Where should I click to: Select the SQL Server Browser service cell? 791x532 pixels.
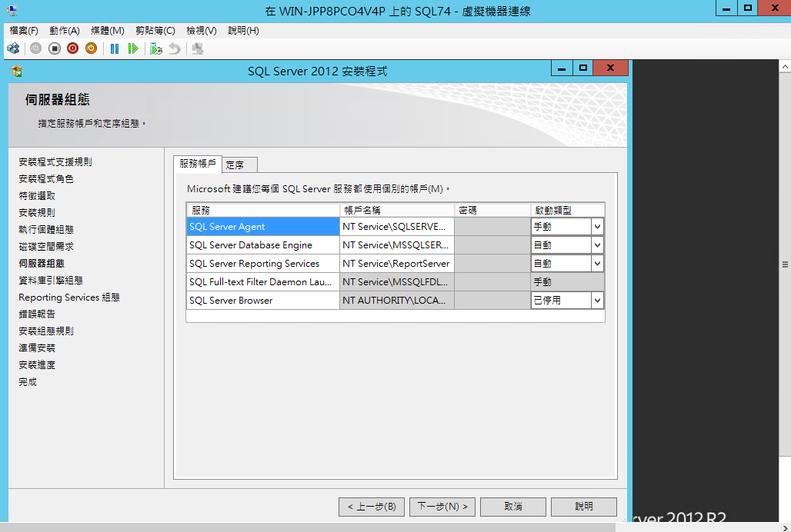click(x=263, y=301)
